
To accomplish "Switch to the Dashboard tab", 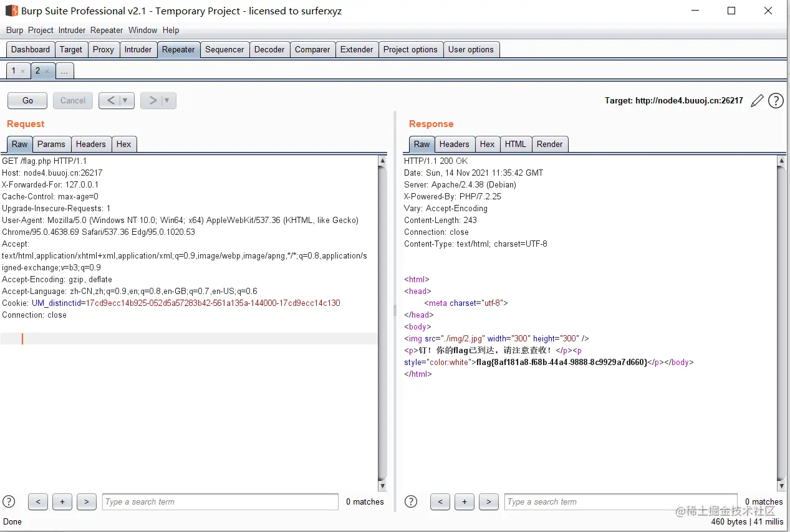I will (x=31, y=49).
